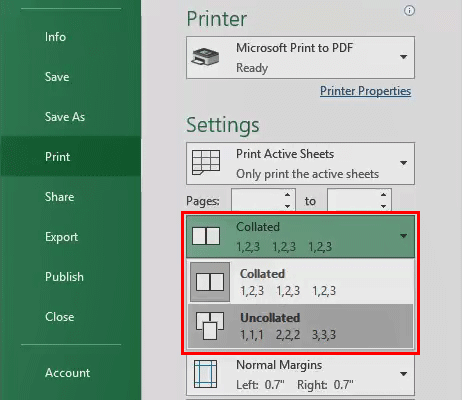Click the Pages from input field
462x400 pixels.
(x=257, y=200)
